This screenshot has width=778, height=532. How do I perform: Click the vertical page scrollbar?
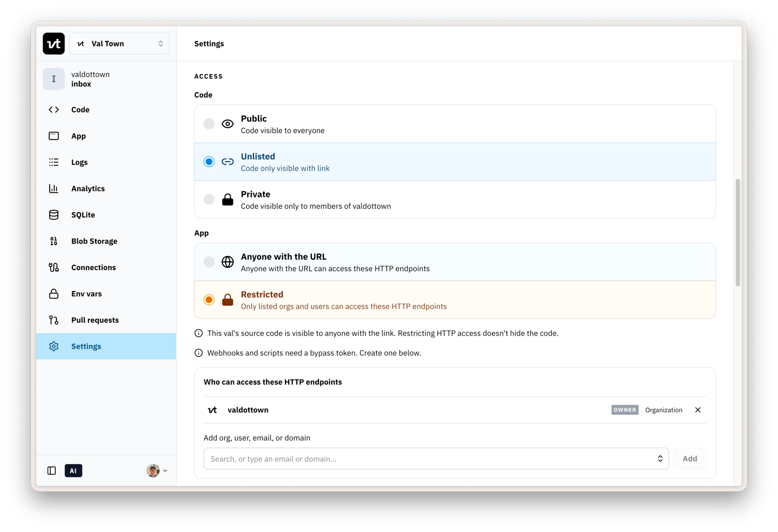point(738,233)
